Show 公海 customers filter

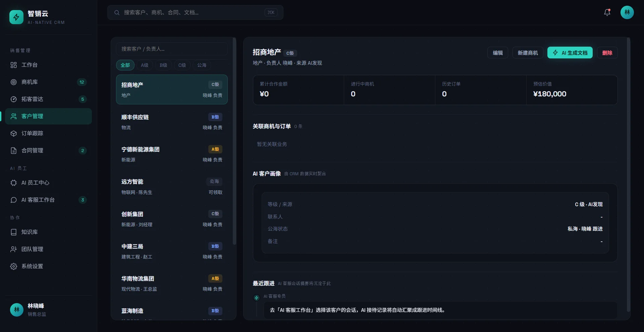[x=202, y=65]
